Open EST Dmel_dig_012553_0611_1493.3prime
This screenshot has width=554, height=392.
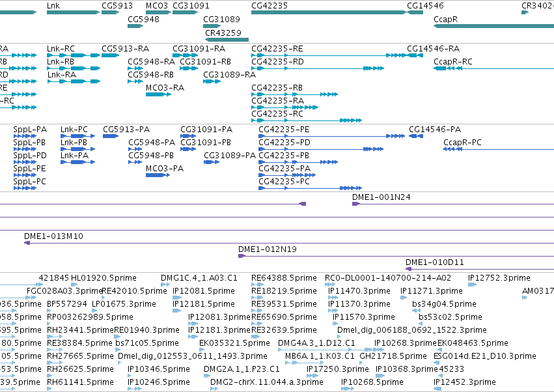193,356
